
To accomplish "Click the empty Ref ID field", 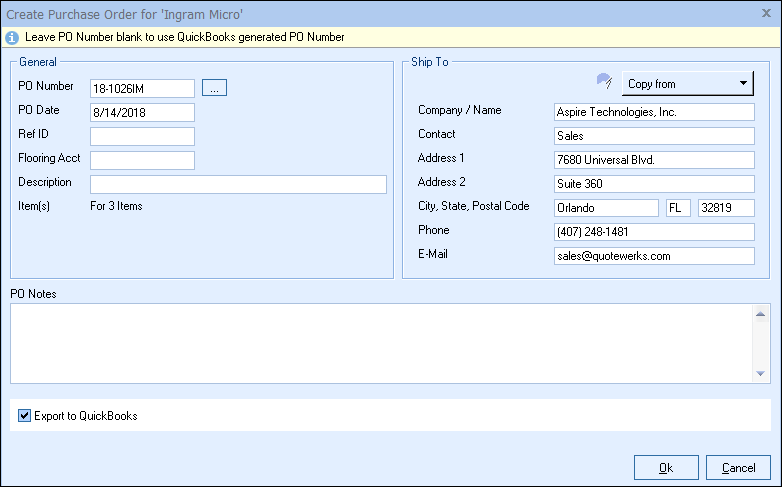I will [x=143, y=136].
